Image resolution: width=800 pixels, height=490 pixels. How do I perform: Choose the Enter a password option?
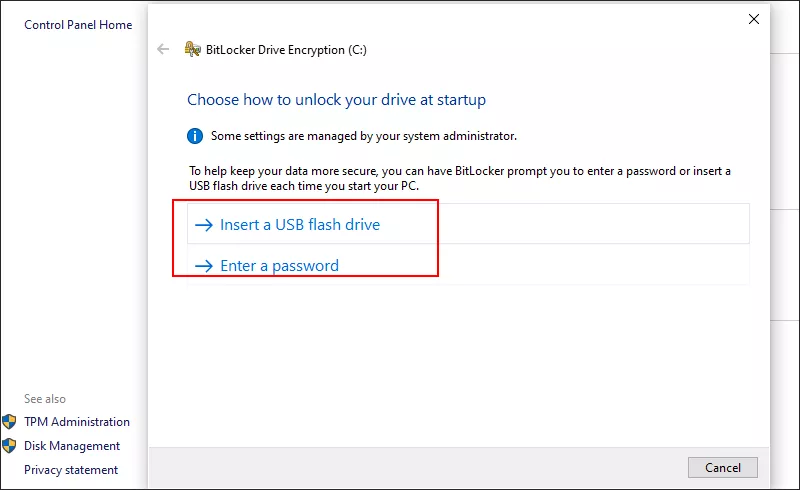coord(468,265)
